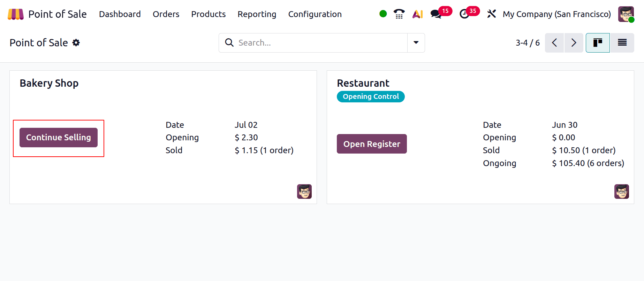Viewport: 644px width, 281px height.
Task: Click the Ongoing label in Restaurant card
Action: [x=500, y=163]
